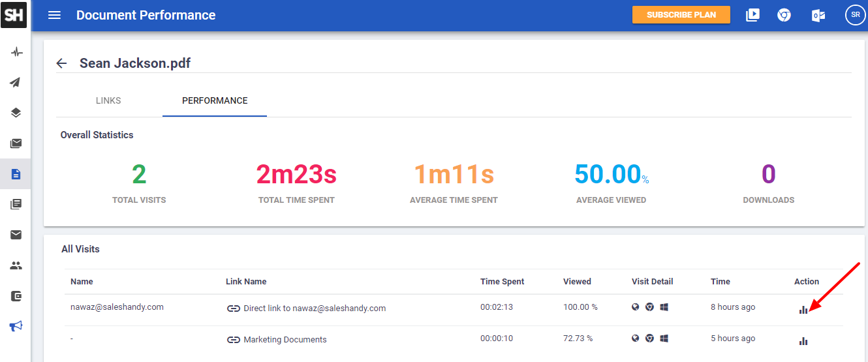
Task: Open the first envelope sidebar icon
Action: 16,143
